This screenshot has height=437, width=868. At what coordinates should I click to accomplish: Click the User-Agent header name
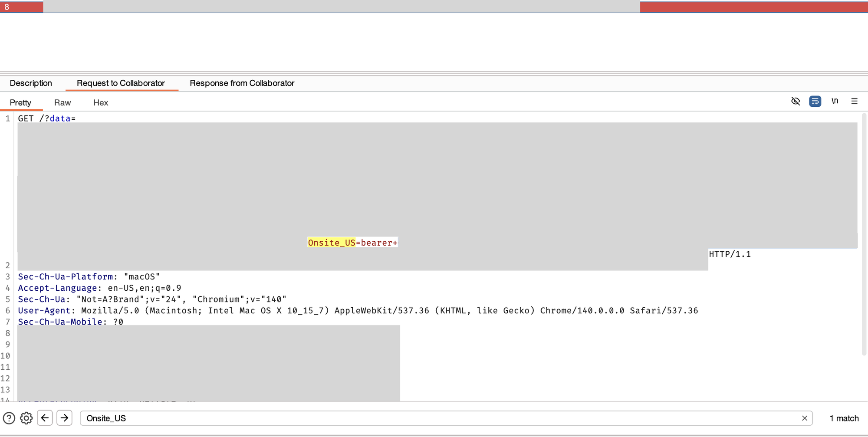44,310
